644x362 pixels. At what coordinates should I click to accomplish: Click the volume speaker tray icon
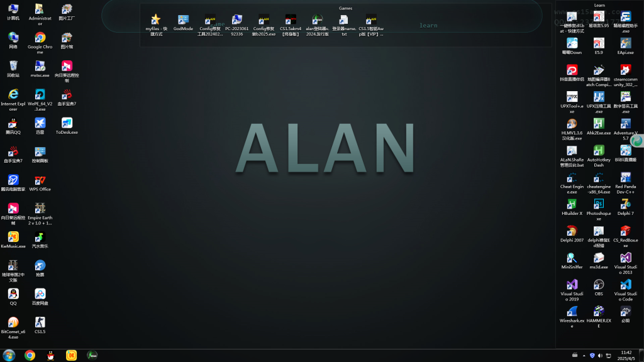tap(600, 356)
